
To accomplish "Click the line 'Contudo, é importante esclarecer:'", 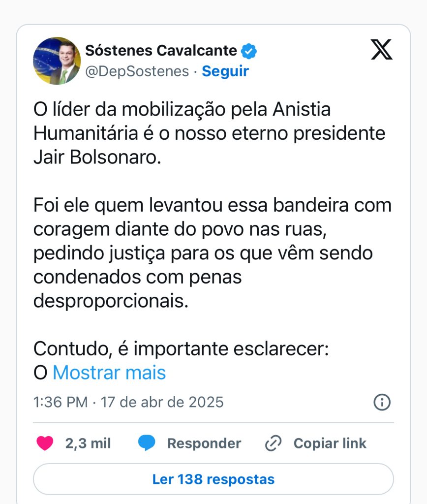I will [x=181, y=349].
